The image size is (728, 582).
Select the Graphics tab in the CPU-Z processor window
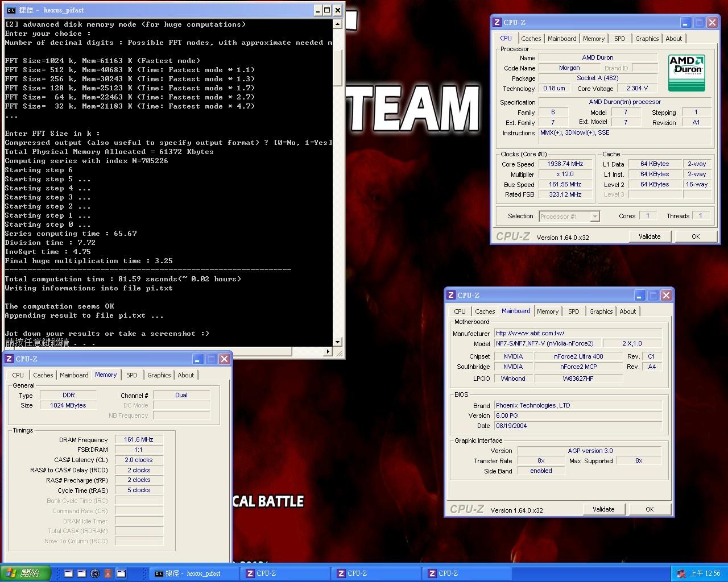(647, 39)
